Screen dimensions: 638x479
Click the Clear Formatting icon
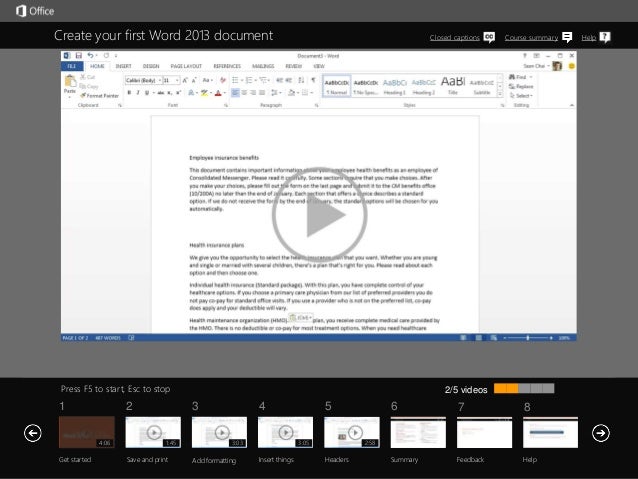point(223,80)
